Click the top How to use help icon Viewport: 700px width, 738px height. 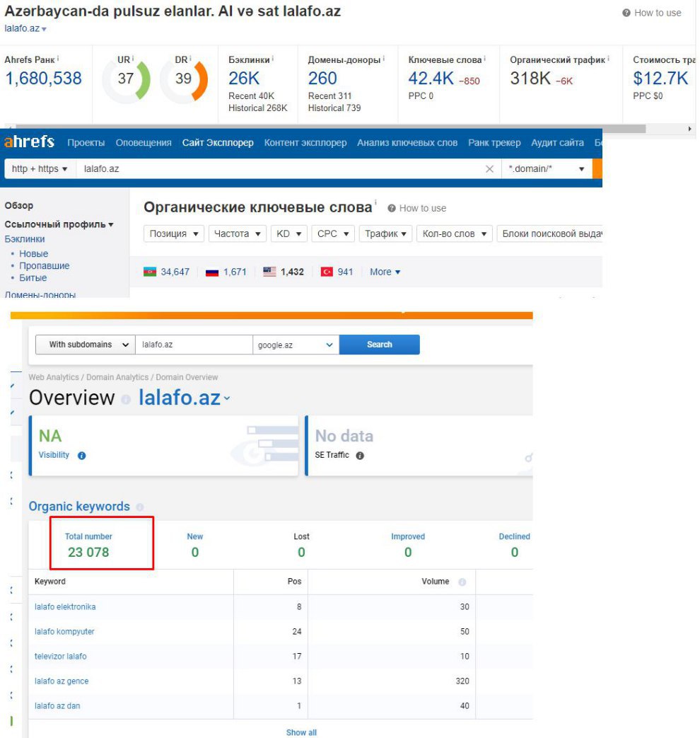pyautogui.click(x=626, y=13)
